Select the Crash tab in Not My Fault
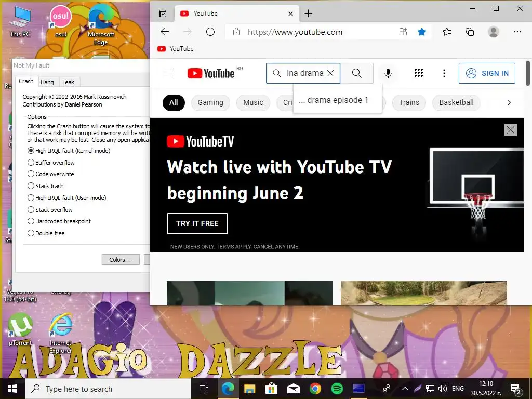 [26, 81]
